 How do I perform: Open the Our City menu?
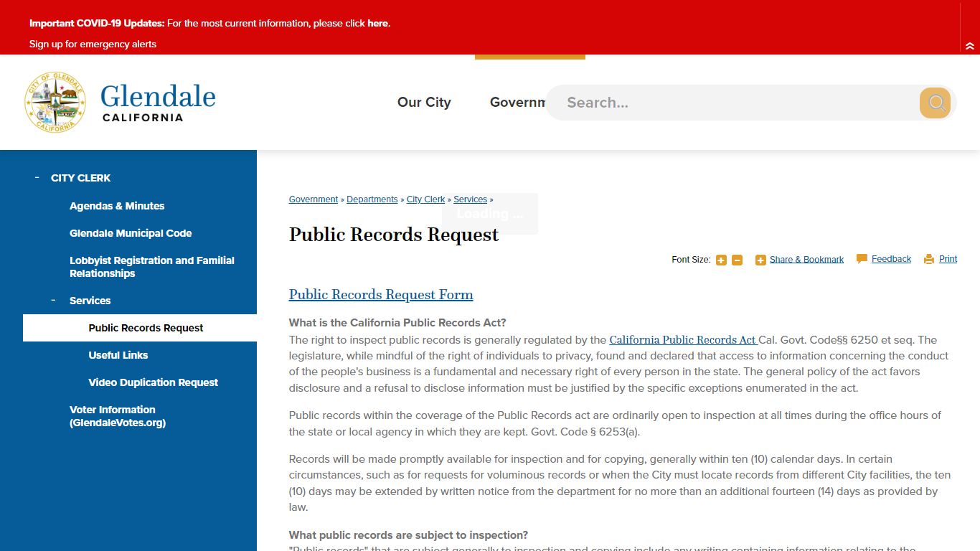tap(424, 103)
